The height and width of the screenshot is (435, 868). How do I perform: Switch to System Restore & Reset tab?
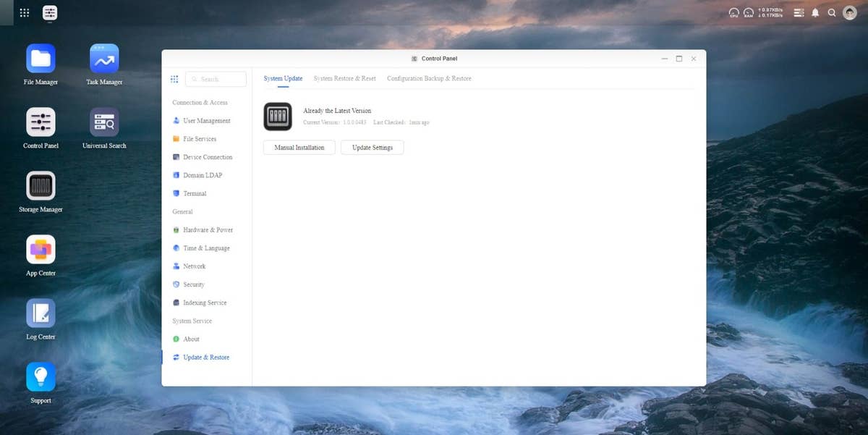pos(344,78)
